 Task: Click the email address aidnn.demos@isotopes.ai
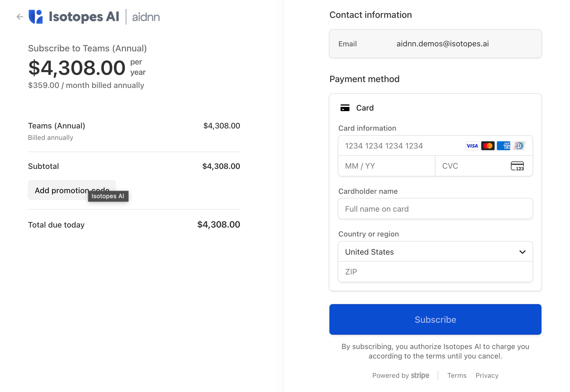442,44
